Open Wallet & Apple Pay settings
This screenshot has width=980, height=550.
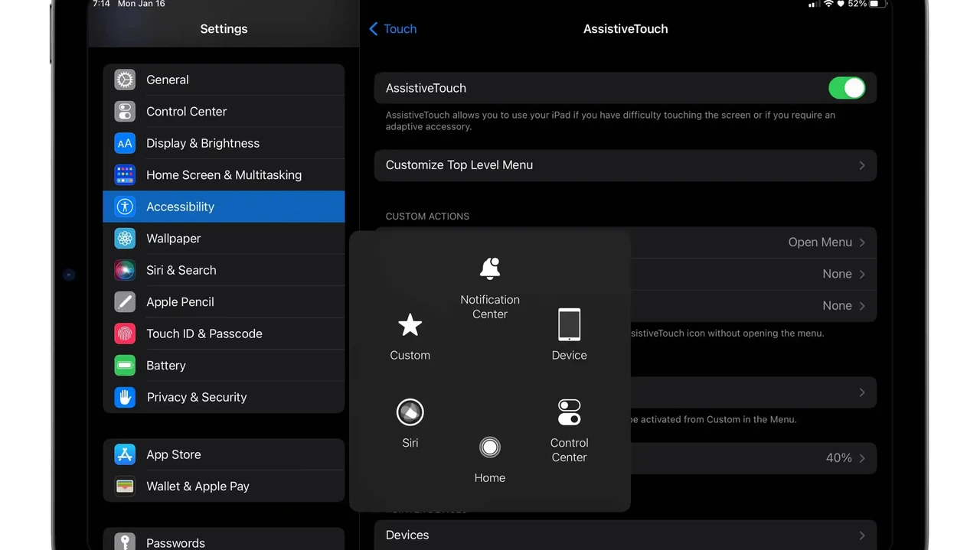tap(224, 487)
